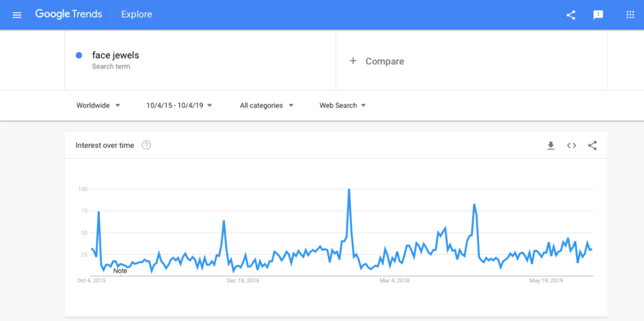Edit the face jewels search term
This screenshot has height=321, width=644.
(116, 55)
